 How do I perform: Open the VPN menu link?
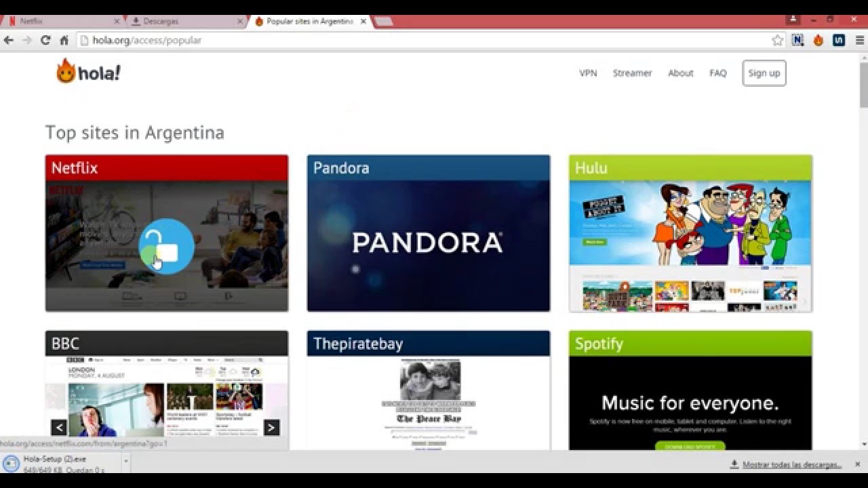tap(588, 73)
